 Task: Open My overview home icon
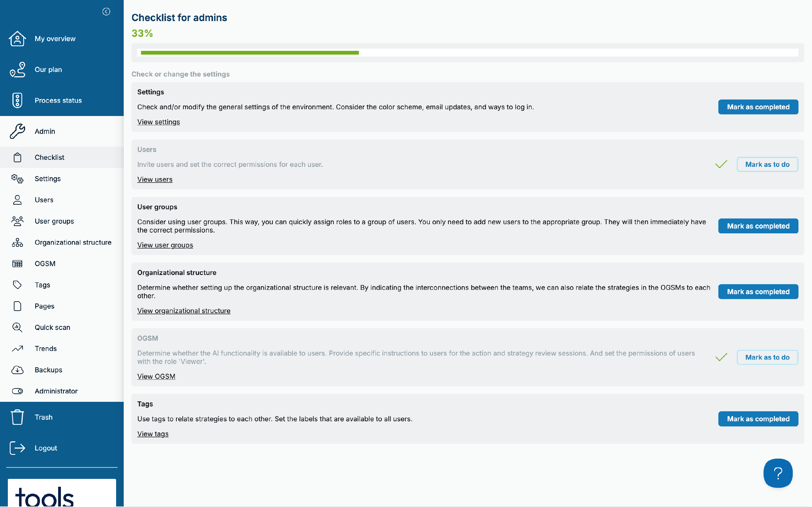coord(17,39)
